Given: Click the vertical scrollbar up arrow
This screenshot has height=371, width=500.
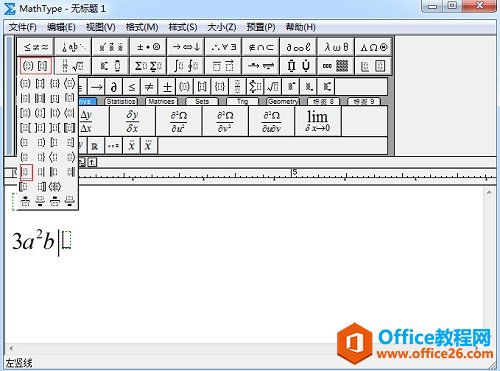Looking at the screenshot, I should [489, 192].
